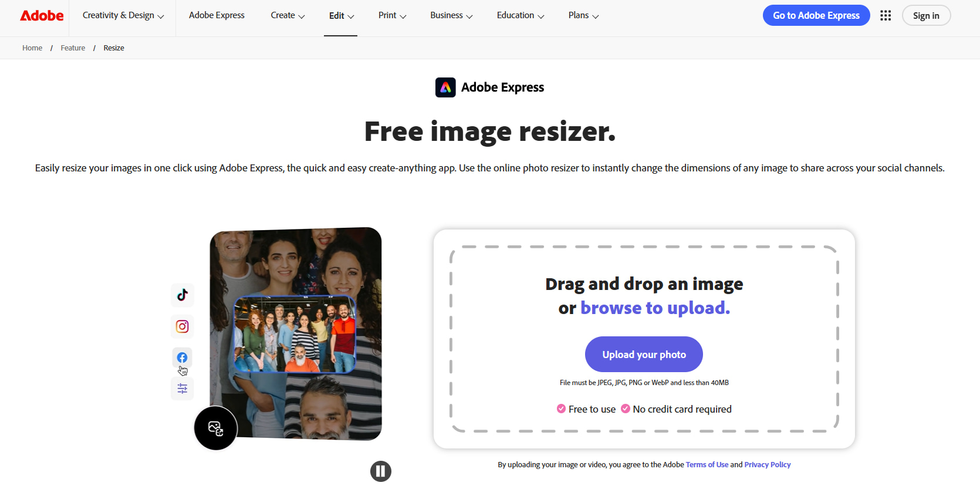Image resolution: width=980 pixels, height=496 pixels.
Task: Click the inset group photo thumbnail
Action: [295, 334]
